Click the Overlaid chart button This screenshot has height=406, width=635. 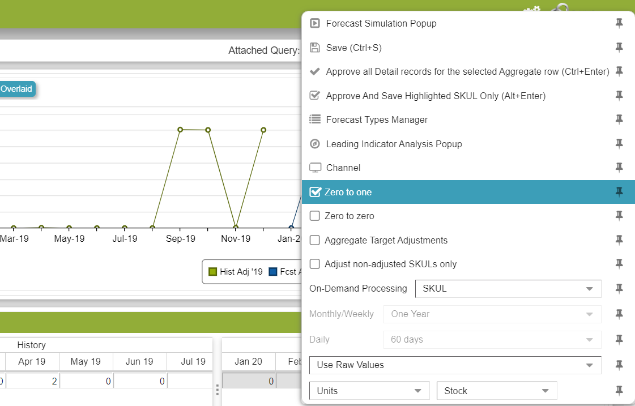point(16,89)
